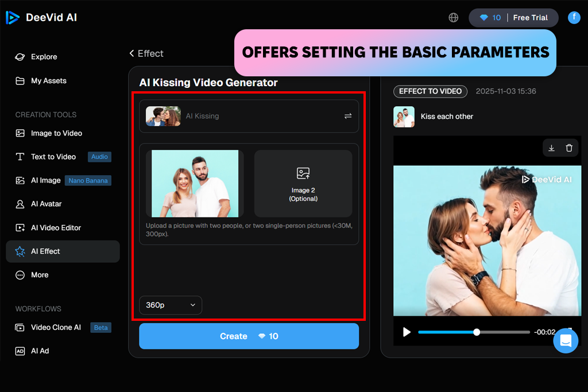Click the DeeVid AI logo icon
The height and width of the screenshot is (392, 588).
pos(13,17)
